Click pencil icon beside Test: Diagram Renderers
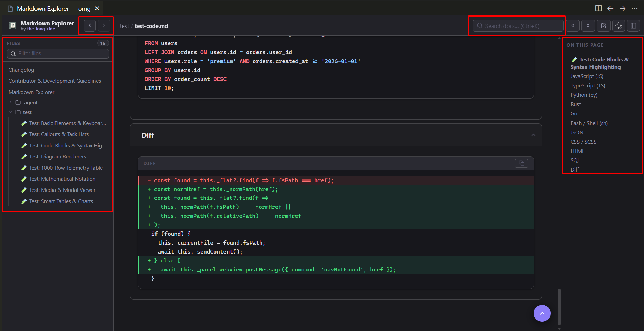 point(24,157)
